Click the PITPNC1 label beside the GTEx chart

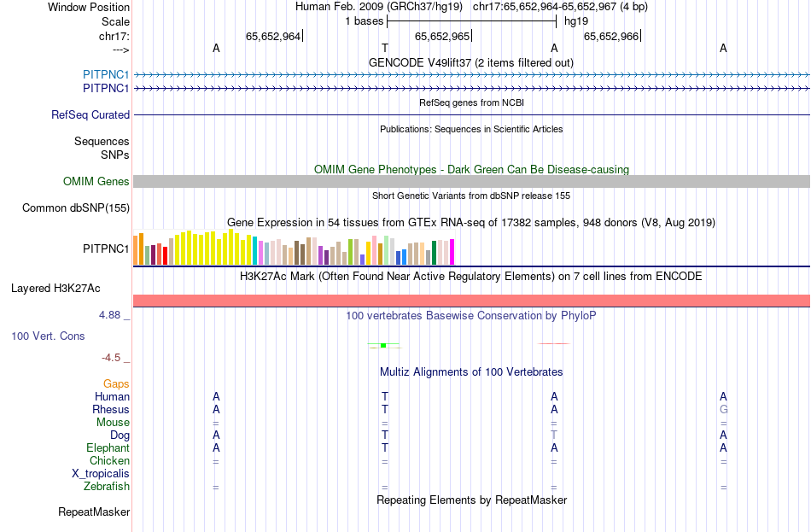tap(106, 249)
